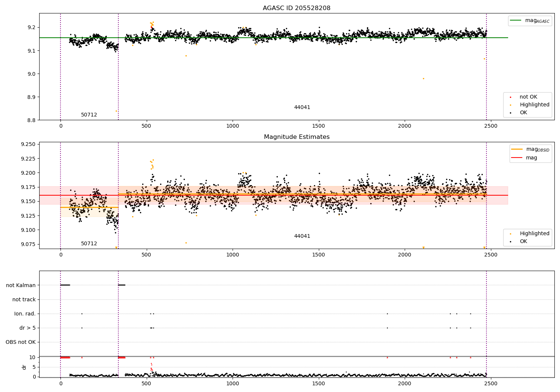The image size is (560, 392).
Task: Click the red 'mag' legend line sample
Action: pyautogui.click(x=517, y=158)
